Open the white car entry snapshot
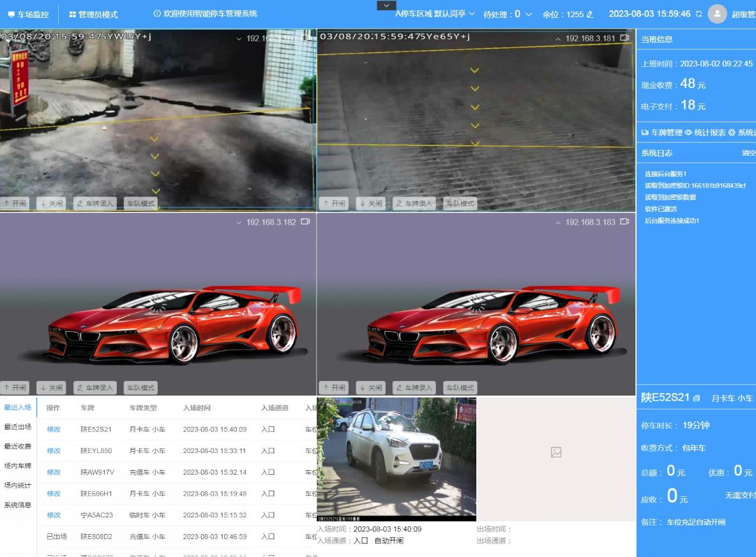This screenshot has height=557, width=756. (397, 459)
